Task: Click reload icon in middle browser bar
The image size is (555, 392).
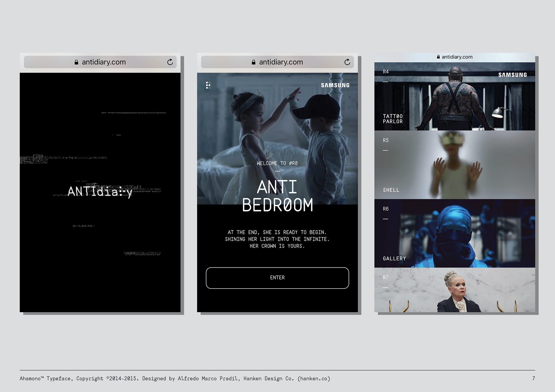Action: coord(347,62)
